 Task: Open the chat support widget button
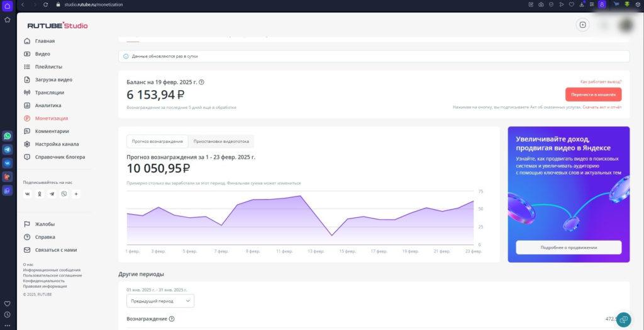[x=623, y=319]
